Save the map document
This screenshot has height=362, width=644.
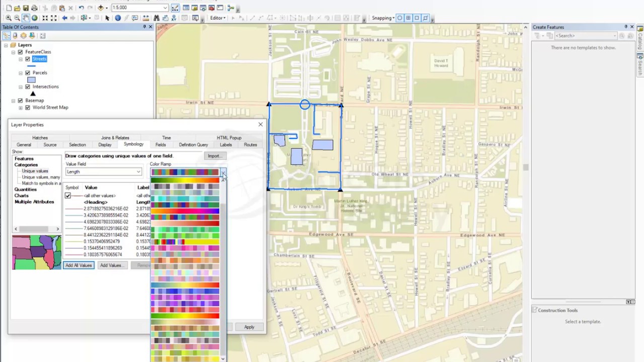(x=26, y=8)
